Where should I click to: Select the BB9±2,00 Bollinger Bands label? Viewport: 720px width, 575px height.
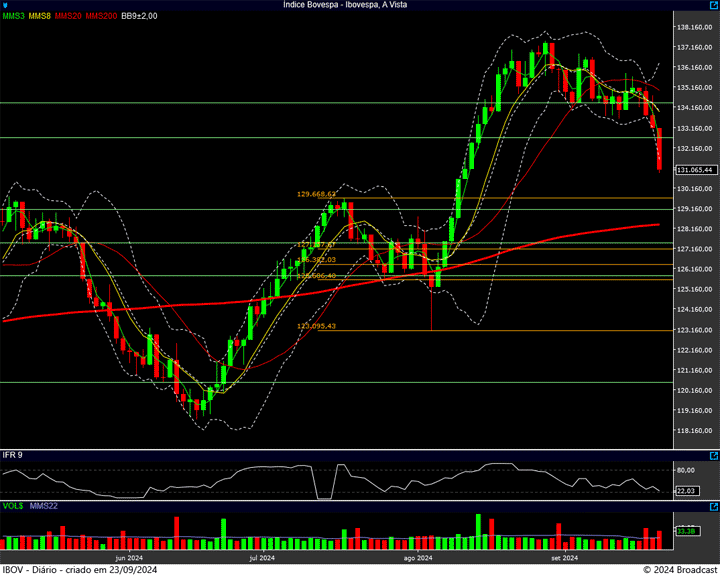click(x=139, y=16)
